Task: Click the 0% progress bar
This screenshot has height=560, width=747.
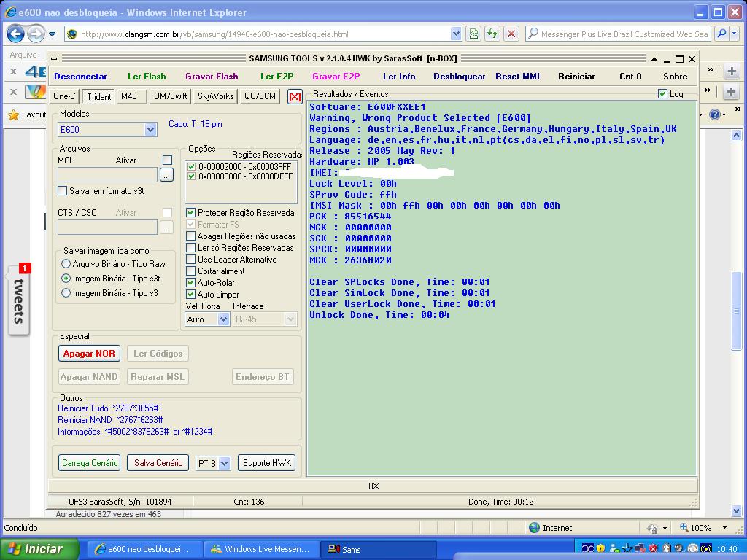Action: [x=373, y=486]
